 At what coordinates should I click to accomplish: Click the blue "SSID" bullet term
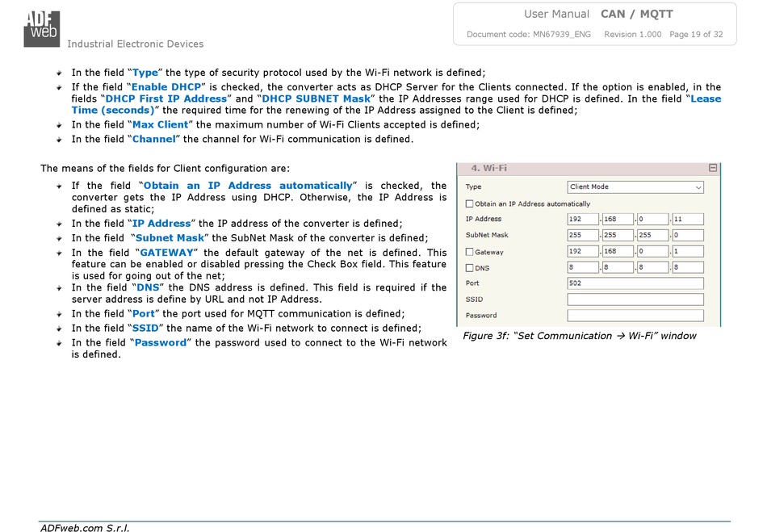146,329
